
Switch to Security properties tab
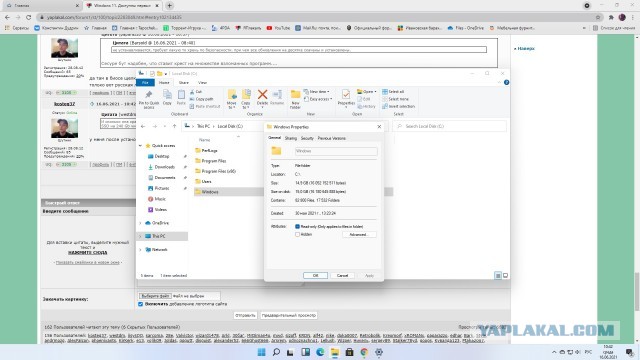[307, 138]
